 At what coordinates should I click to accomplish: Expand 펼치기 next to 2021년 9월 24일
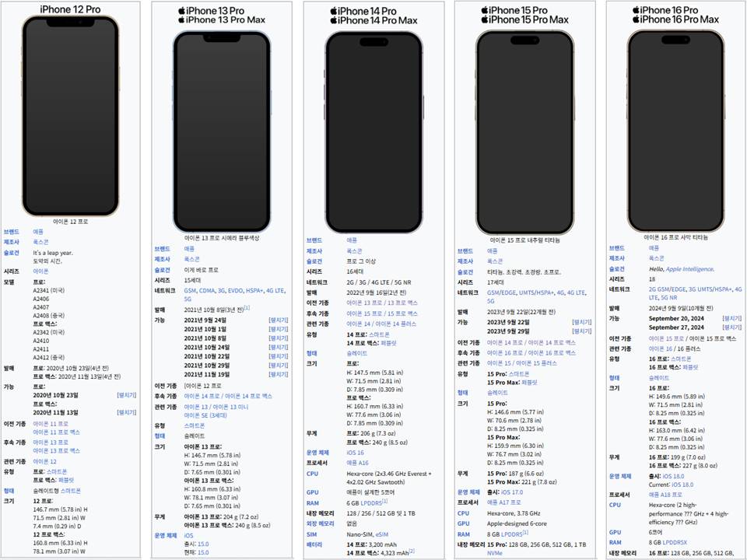click(x=279, y=320)
